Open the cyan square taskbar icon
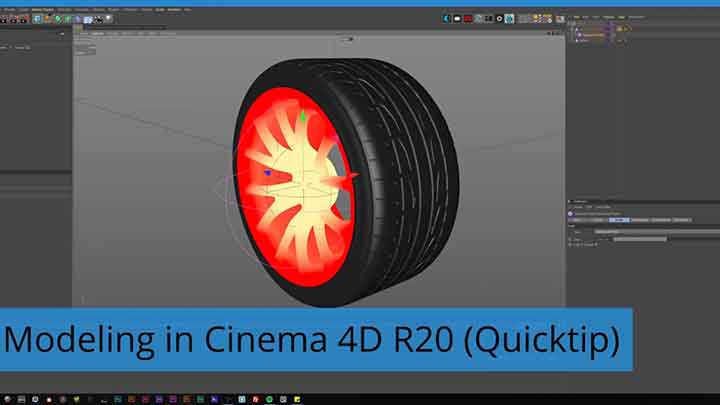Viewport: 720px width, 405px height. [x=242, y=399]
